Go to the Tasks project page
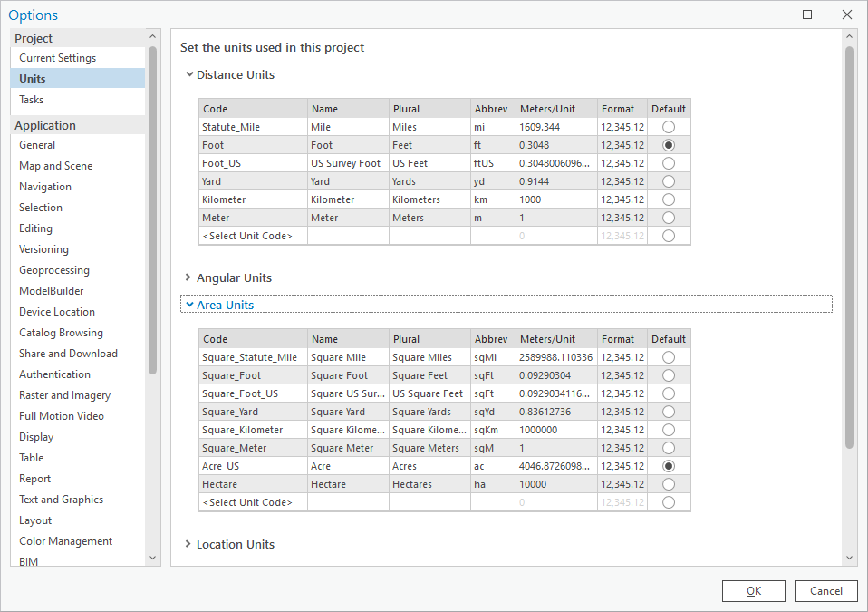The height and width of the screenshot is (612, 868). click(x=32, y=100)
